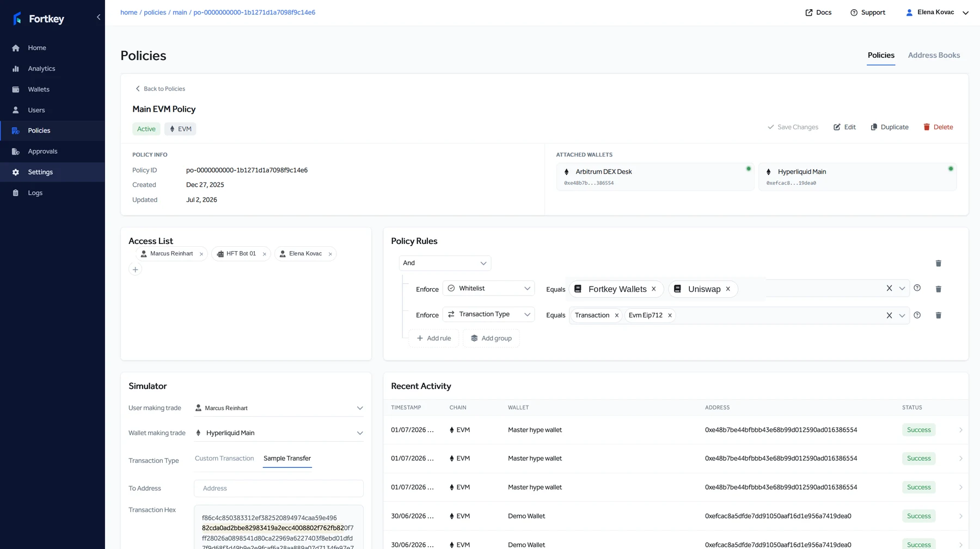Click the Policy ID value text
The height and width of the screenshot is (549, 980).
(x=247, y=170)
